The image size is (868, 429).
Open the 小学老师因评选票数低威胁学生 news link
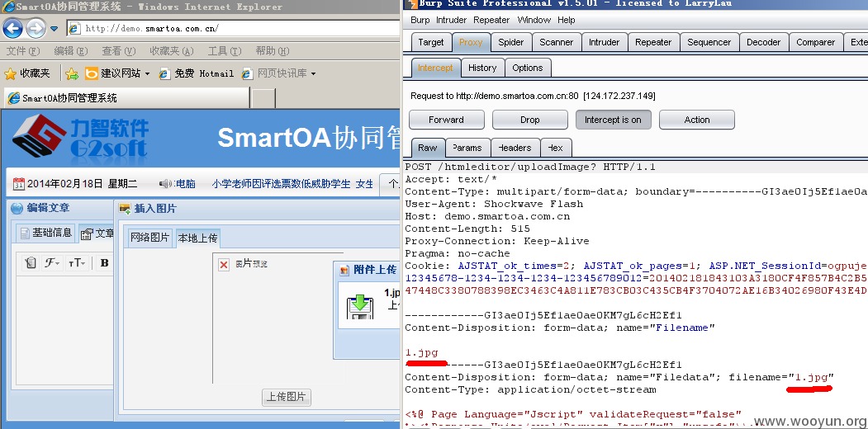pyautogui.click(x=282, y=184)
